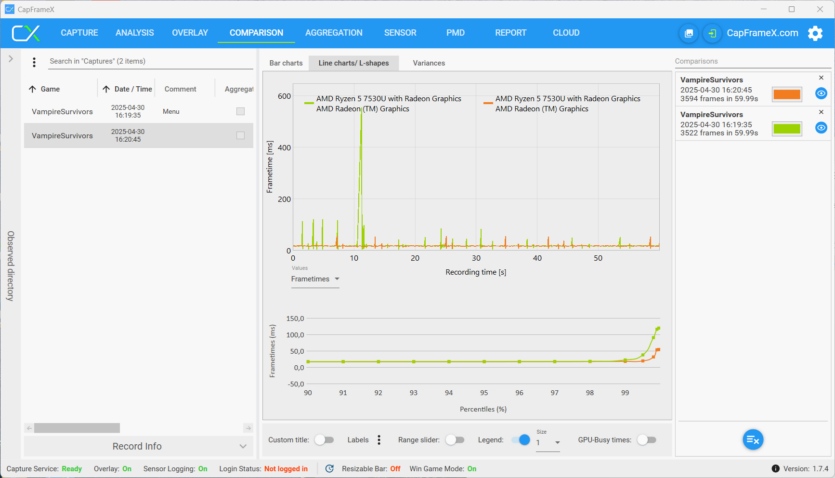Click the login arrow icon
This screenshot has height=478, width=835.
click(712, 33)
